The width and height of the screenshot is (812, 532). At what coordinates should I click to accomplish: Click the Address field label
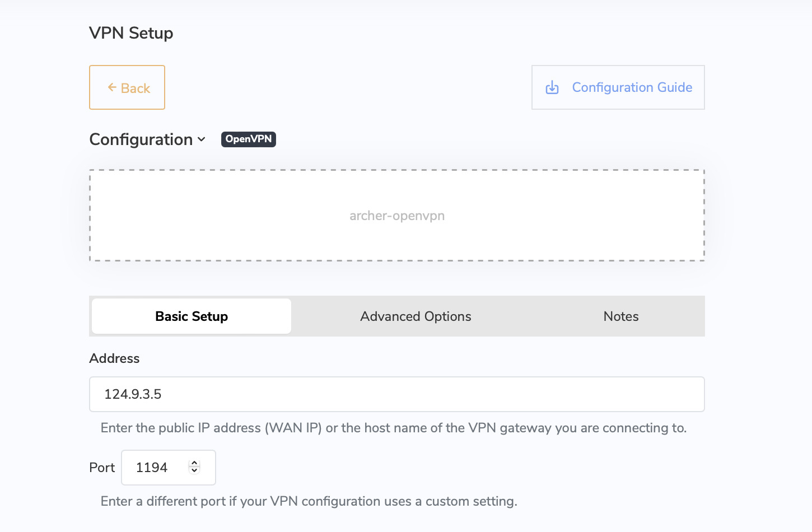(114, 358)
